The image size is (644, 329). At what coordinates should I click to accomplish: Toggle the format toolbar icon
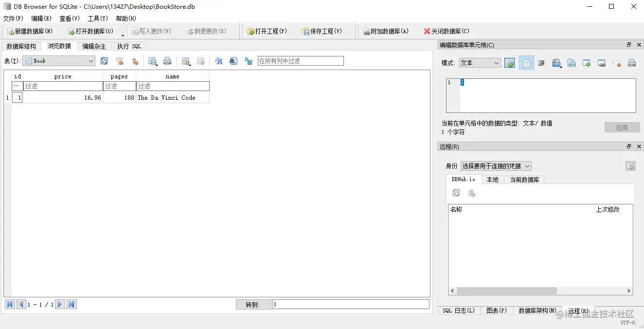click(218, 61)
